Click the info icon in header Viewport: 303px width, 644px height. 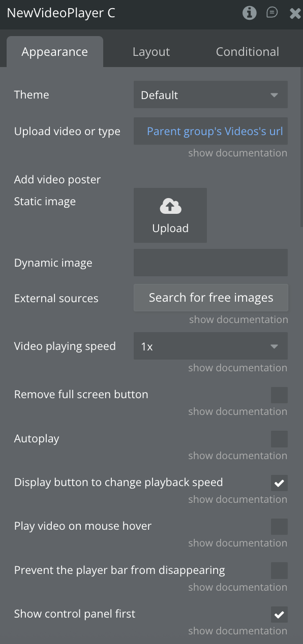[249, 13]
